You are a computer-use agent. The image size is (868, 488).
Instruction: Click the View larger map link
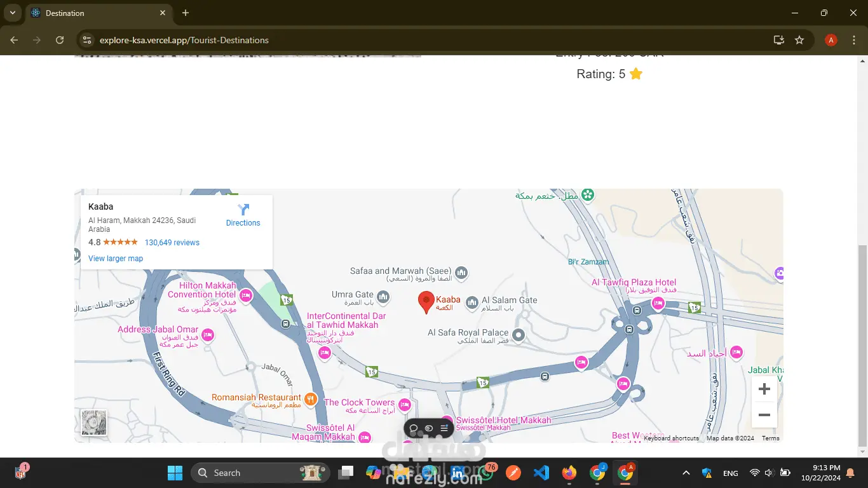[x=116, y=259]
